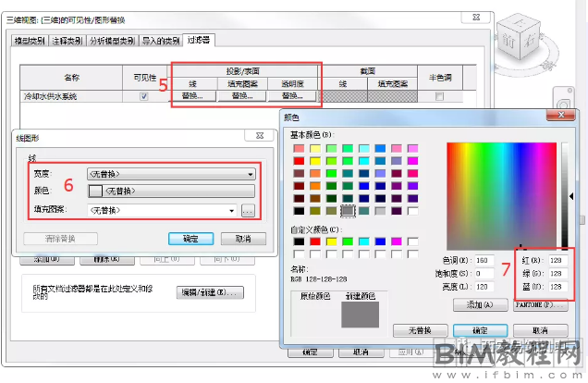Open the 填充图案 dropdown in line graphics dialog

tap(163, 210)
